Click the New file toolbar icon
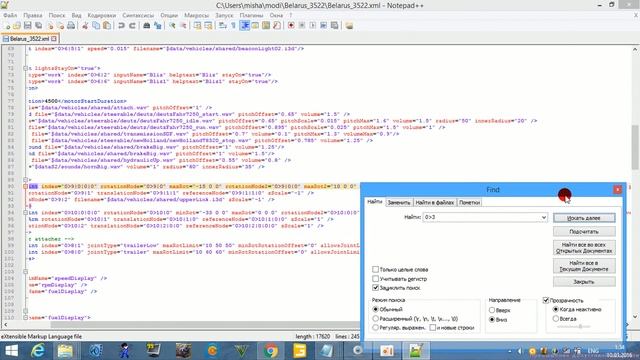640x360 pixels. (x=7, y=26)
